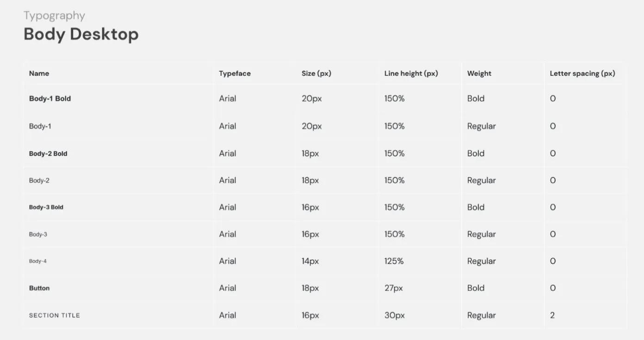Click the "Size (px)" column header
The image size is (644, 340).
coord(316,74)
